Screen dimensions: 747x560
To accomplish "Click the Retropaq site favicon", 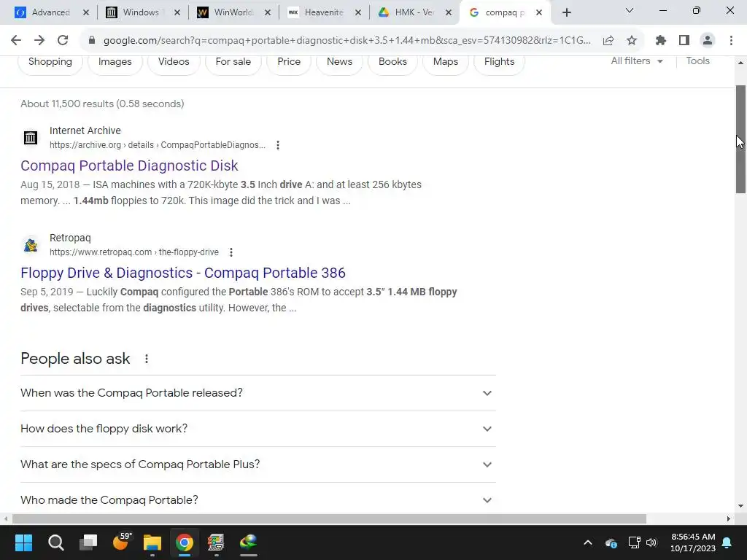I will 31,245.
